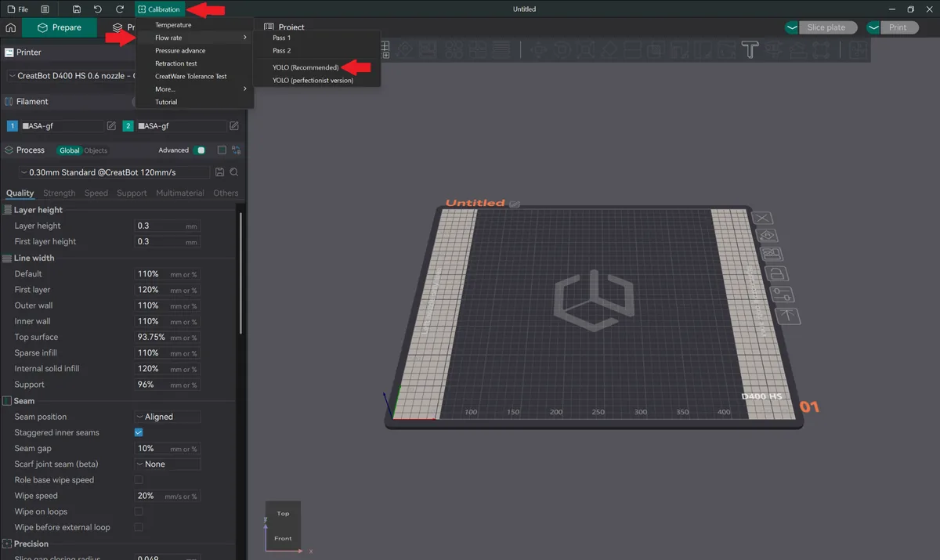Image resolution: width=940 pixels, height=560 pixels.
Task: Open the notes icon next to File
Action: tap(45, 9)
